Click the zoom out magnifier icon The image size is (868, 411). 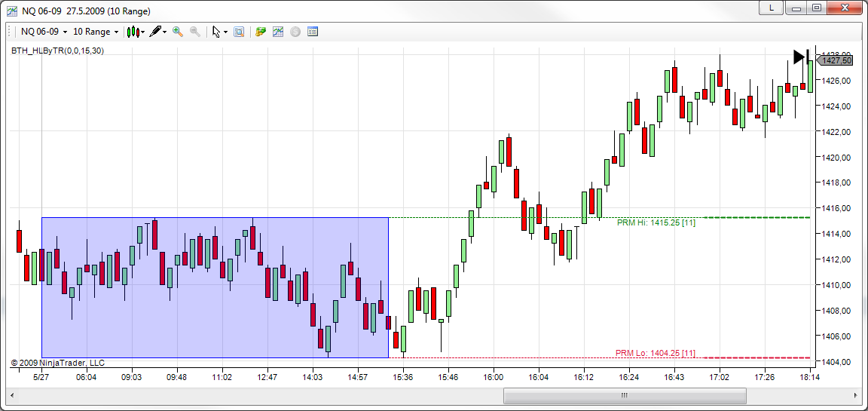(x=195, y=32)
